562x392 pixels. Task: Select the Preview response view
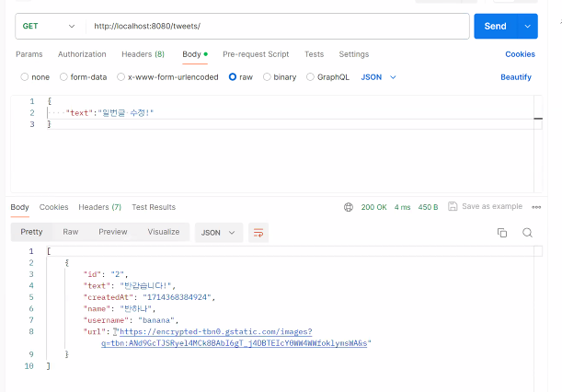tap(113, 232)
